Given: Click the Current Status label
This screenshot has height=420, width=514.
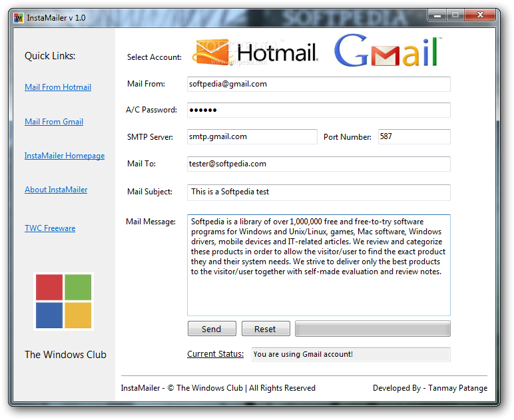Looking at the screenshot, I should (x=215, y=354).
